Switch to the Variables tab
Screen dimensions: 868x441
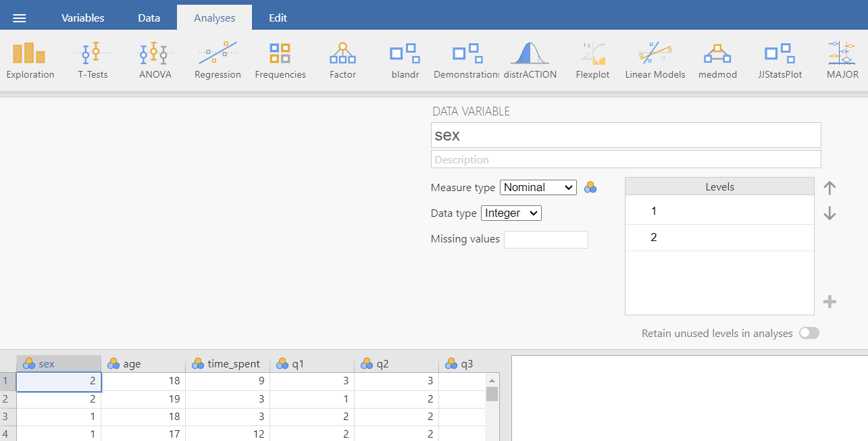82,18
